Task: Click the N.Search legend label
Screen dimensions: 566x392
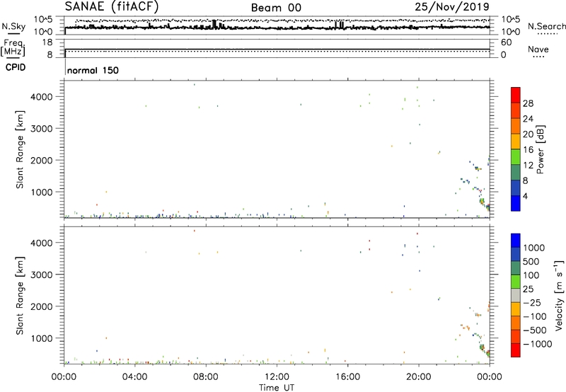Action: (547, 26)
